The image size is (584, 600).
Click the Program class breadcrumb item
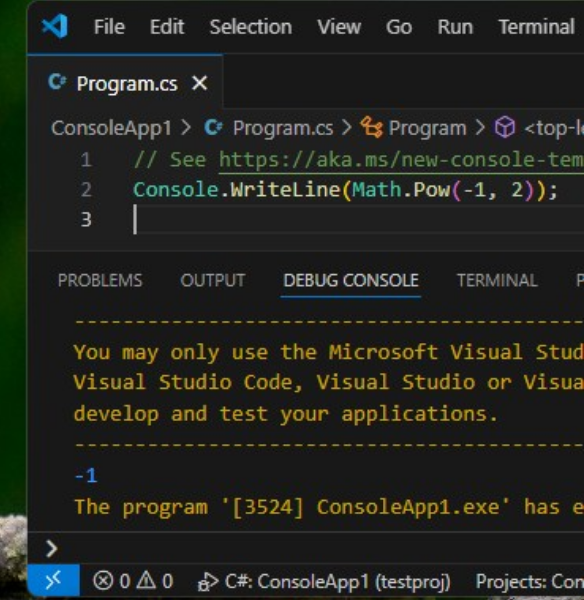pyautogui.click(x=427, y=128)
